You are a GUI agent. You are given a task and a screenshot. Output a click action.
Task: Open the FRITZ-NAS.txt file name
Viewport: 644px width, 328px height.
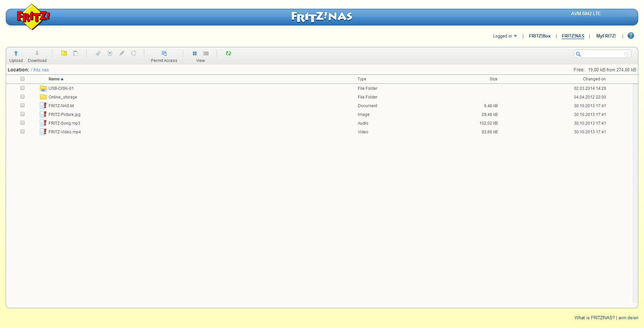(61, 106)
